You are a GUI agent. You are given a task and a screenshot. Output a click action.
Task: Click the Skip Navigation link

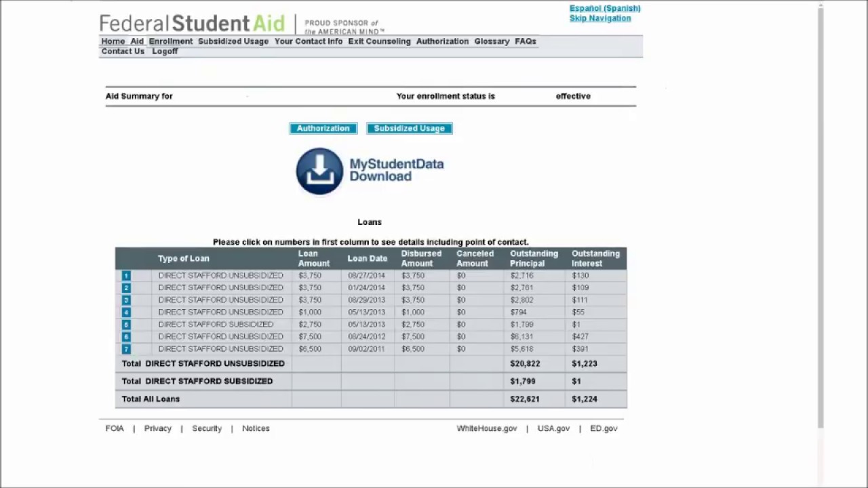600,18
